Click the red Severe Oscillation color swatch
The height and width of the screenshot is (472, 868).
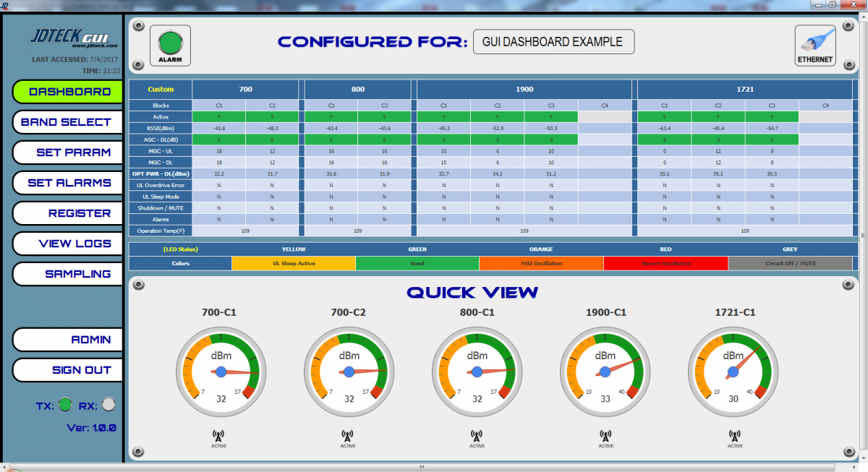(665, 263)
